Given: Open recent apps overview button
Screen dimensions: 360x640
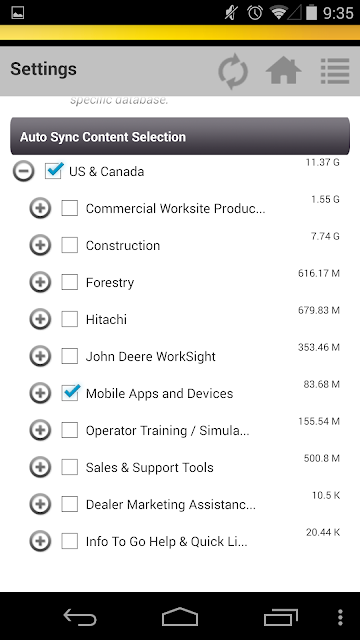Looking at the screenshot, I should pos(280,617).
